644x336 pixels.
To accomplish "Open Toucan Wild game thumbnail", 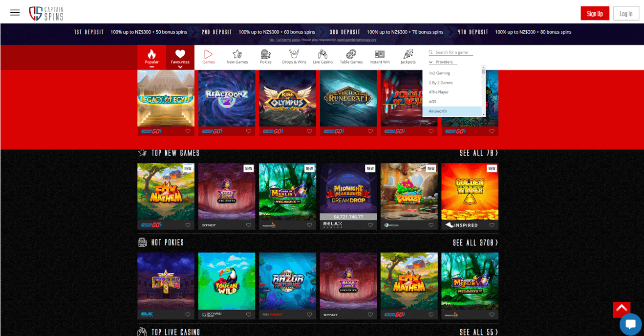I will coord(227,281).
